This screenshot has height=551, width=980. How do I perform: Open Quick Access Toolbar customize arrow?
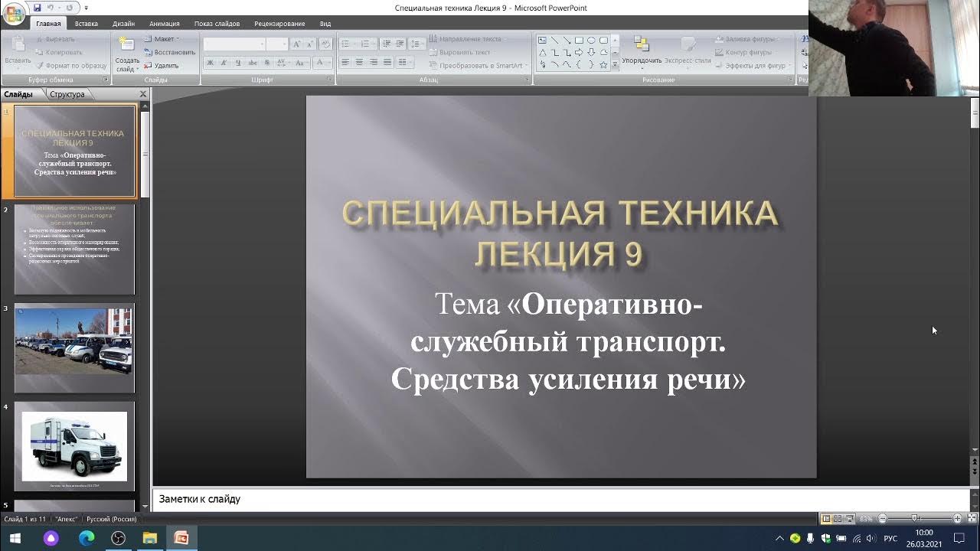click(x=86, y=8)
